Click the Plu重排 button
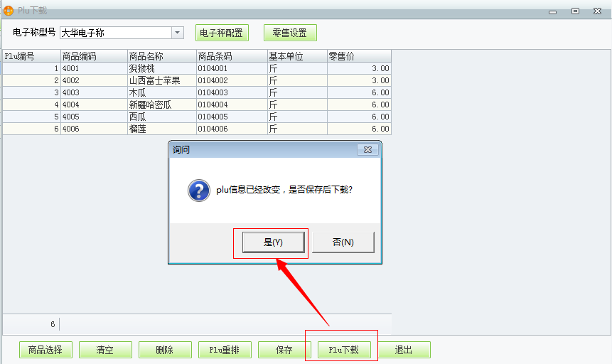This screenshot has width=612, height=364. (225, 350)
